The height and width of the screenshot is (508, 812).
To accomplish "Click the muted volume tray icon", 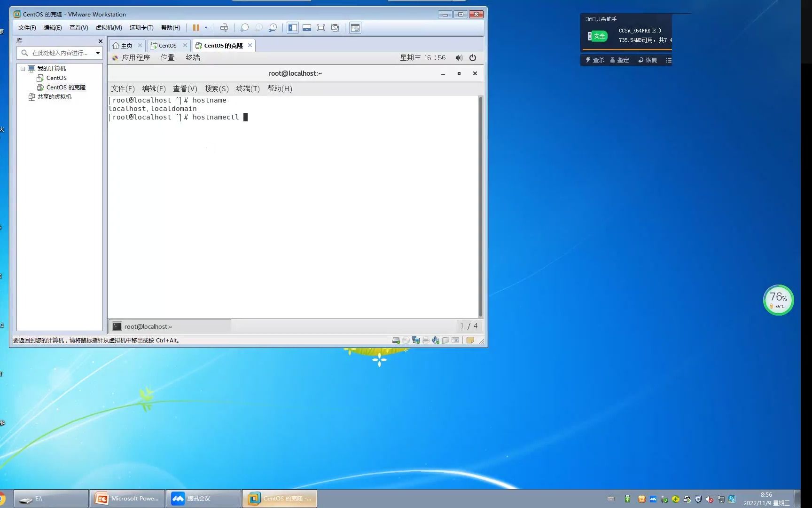I will coord(710,499).
